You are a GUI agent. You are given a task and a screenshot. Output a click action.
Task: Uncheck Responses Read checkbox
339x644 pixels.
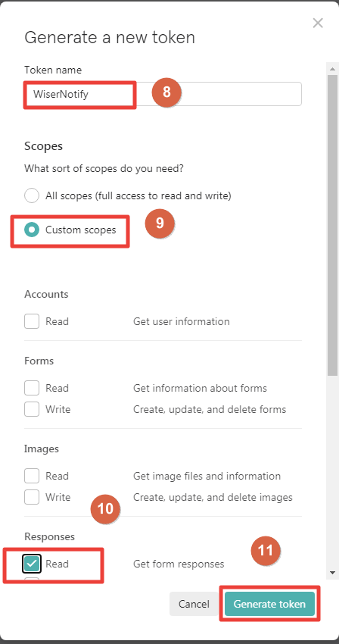click(x=32, y=564)
